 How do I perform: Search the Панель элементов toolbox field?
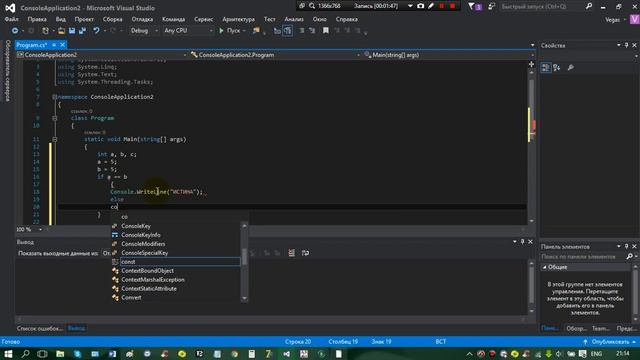pos(583,256)
